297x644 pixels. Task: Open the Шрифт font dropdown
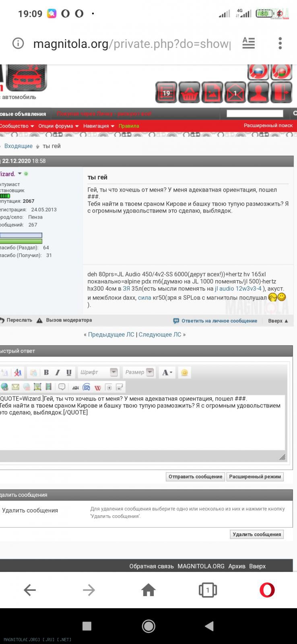point(98,372)
